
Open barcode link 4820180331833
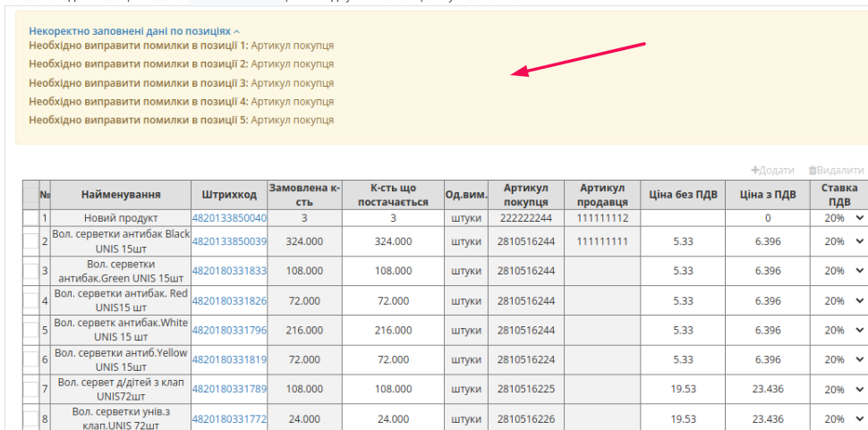[229, 271]
